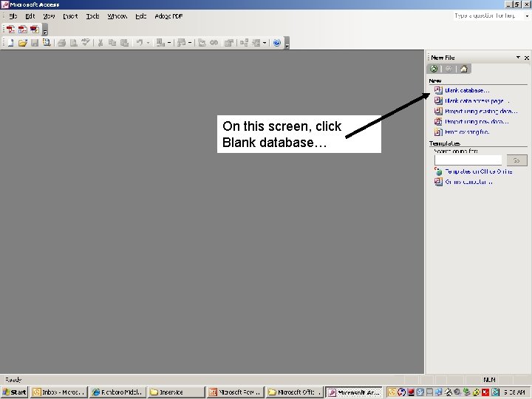
Task: Click the Code toolbar icon
Action: click(202, 43)
